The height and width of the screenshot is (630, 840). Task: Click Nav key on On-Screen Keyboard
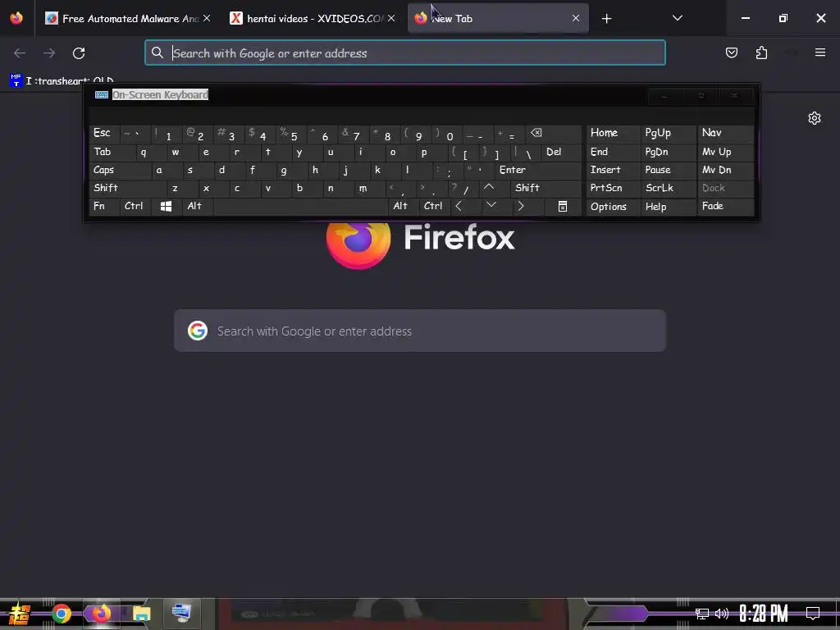click(x=725, y=133)
